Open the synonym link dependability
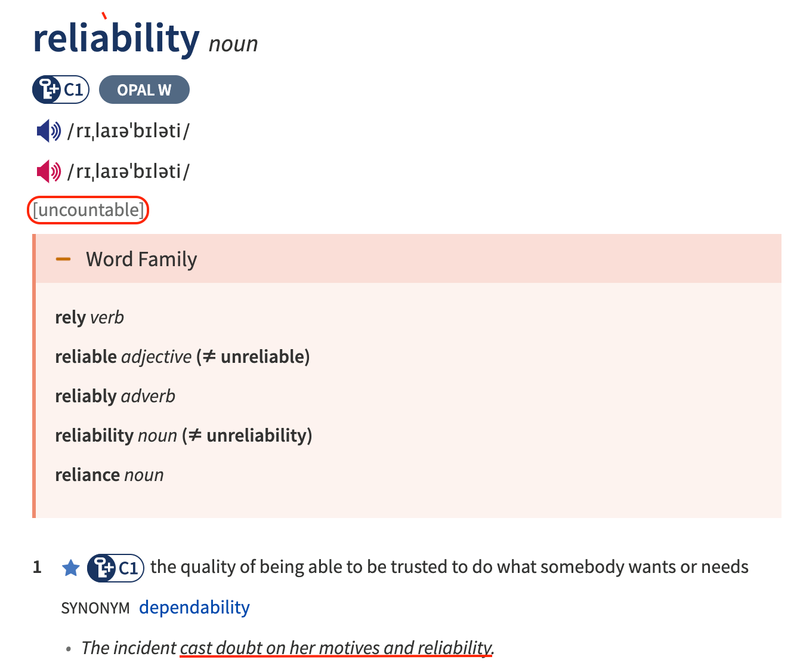The width and height of the screenshot is (797, 672). [194, 608]
